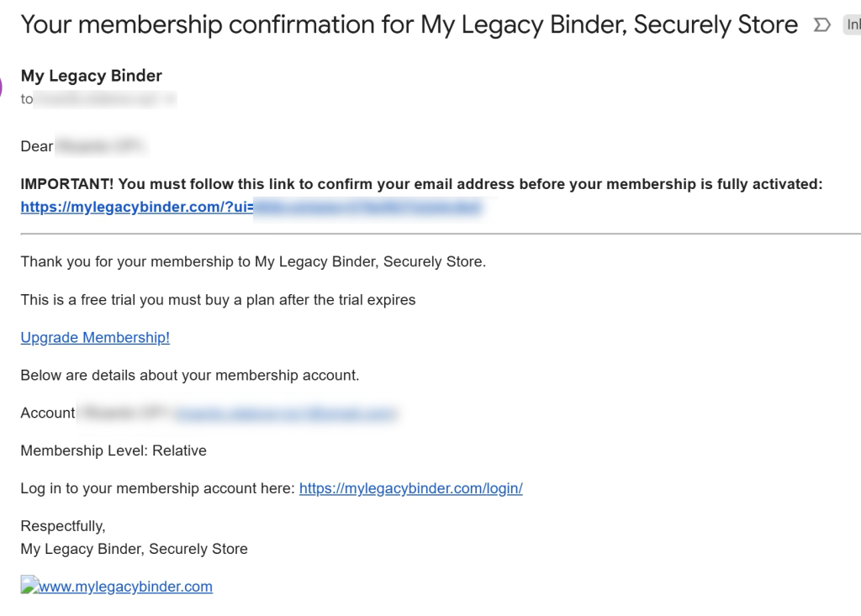Click the Upgrade Membership! link
This screenshot has height=616, width=861.
click(x=95, y=337)
